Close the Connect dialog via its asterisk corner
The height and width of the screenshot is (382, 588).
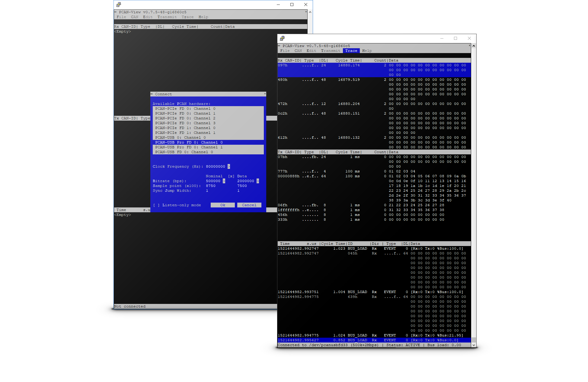(x=265, y=94)
